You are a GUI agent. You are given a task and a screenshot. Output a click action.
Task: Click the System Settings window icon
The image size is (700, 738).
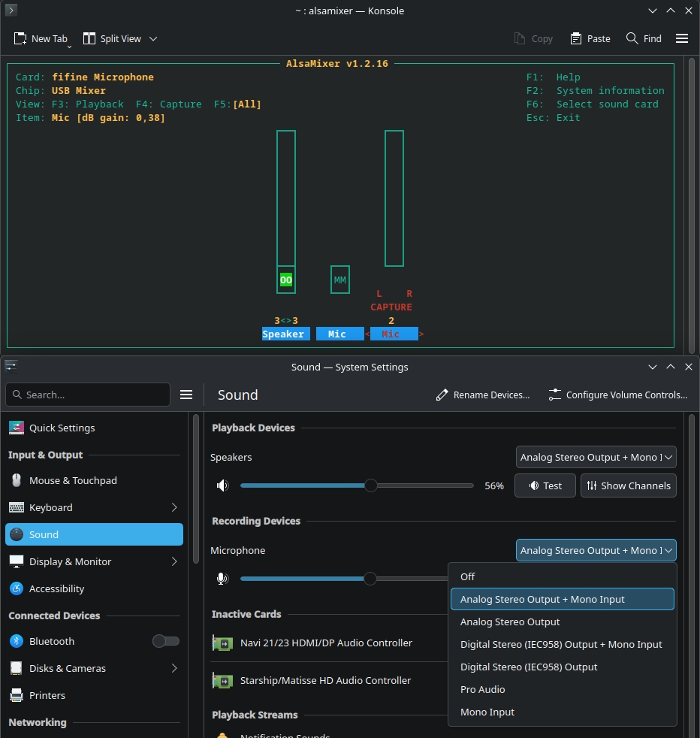pos(11,366)
